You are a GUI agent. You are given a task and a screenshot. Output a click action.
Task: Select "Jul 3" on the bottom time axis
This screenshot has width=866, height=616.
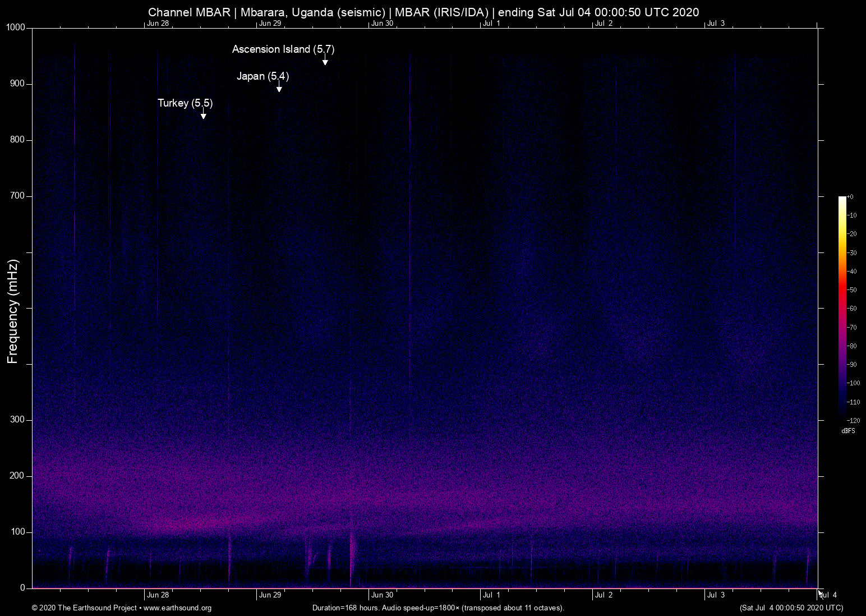716,595
